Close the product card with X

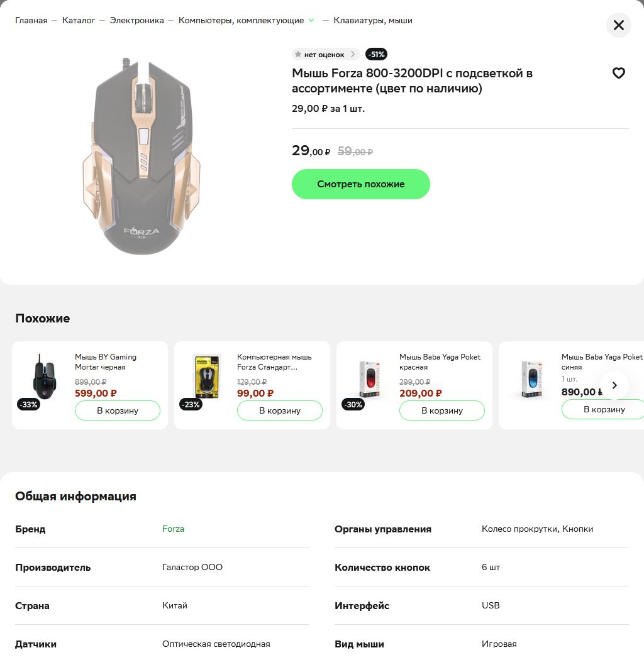pyautogui.click(x=618, y=25)
